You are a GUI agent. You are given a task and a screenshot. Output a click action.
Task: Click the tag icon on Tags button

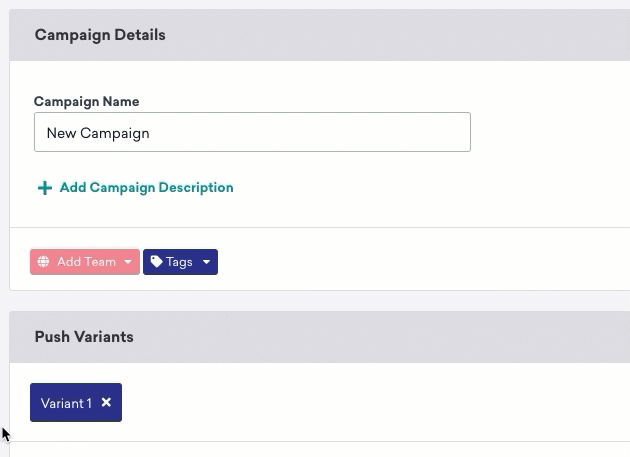(156, 262)
